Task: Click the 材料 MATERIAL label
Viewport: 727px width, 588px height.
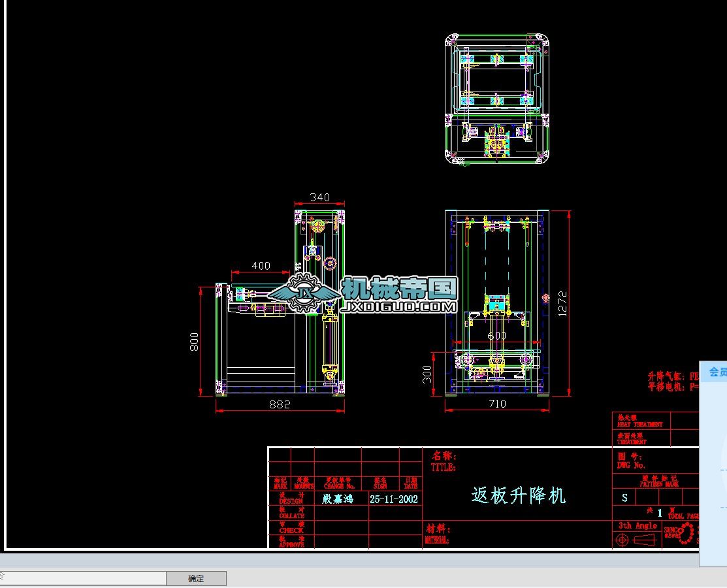Action: point(437,534)
